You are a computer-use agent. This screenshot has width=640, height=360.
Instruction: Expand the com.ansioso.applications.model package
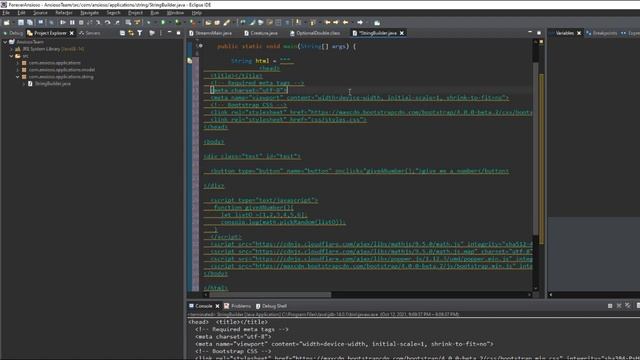pyautogui.click(x=18, y=70)
